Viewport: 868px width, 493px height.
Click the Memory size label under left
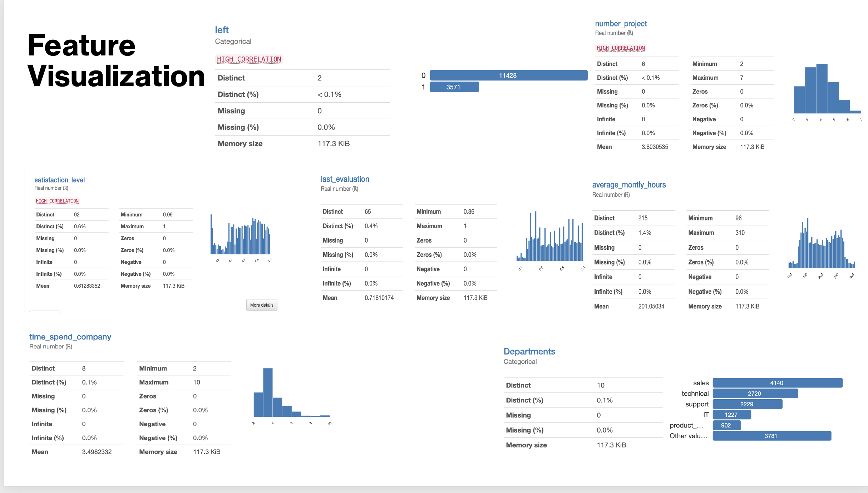tap(240, 143)
